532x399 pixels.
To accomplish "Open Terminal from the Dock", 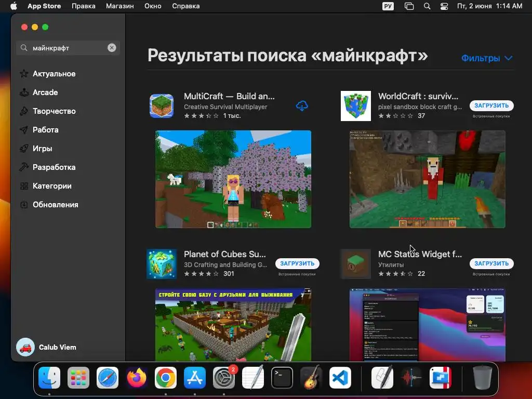I will click(x=282, y=378).
